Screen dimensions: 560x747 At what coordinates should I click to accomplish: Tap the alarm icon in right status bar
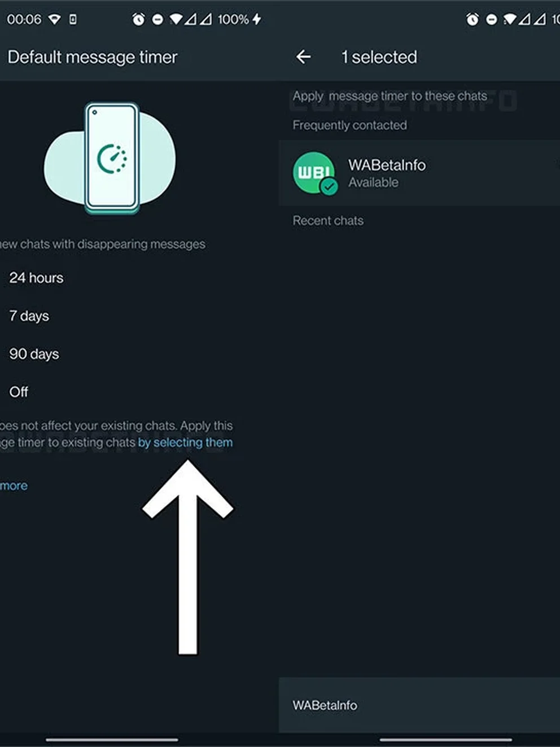pyautogui.click(x=473, y=19)
